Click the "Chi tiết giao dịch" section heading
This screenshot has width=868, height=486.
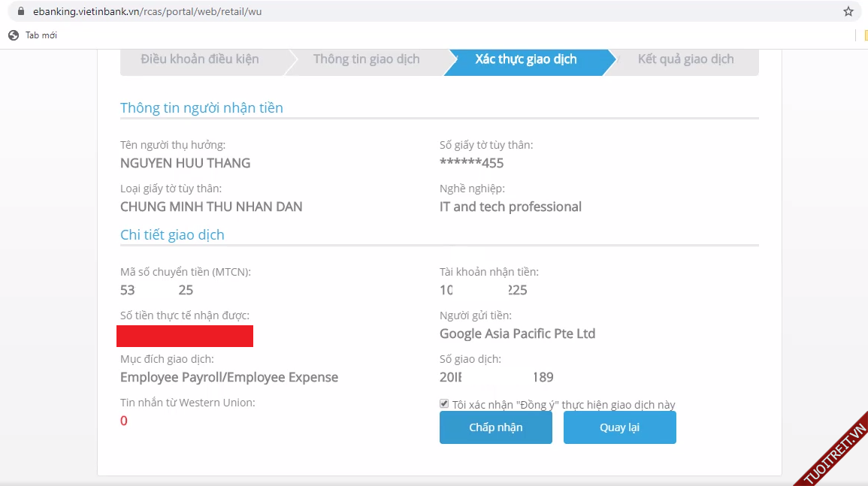click(172, 234)
